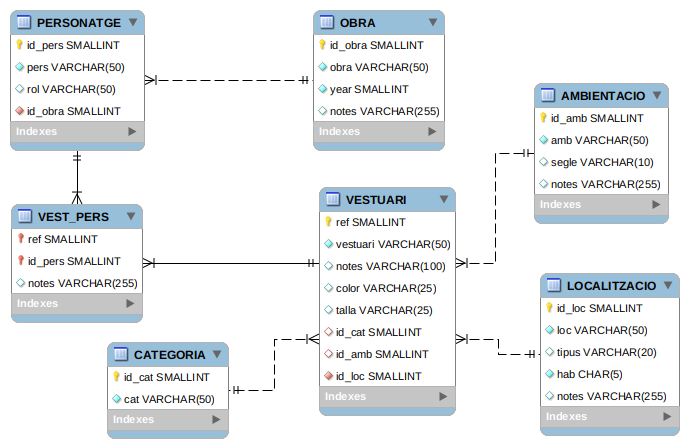
Task: Select the CATEGORIA table title
Action: tap(169, 355)
